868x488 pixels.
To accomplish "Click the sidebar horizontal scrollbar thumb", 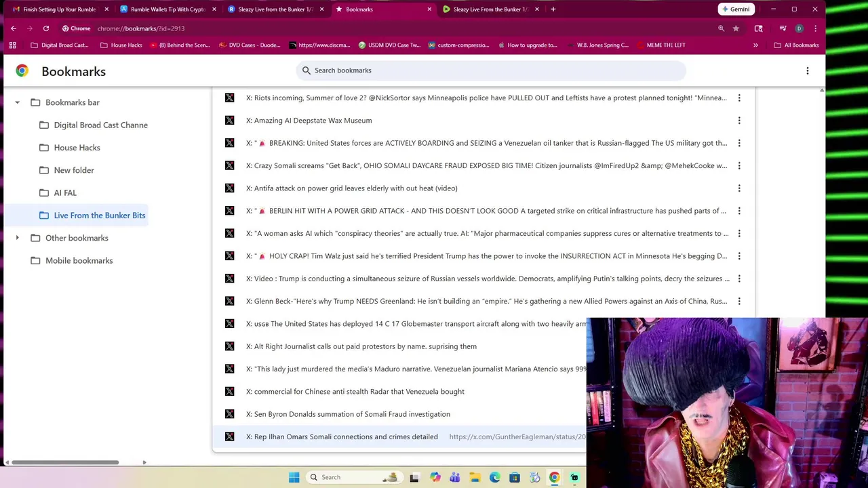I will pos(65,463).
